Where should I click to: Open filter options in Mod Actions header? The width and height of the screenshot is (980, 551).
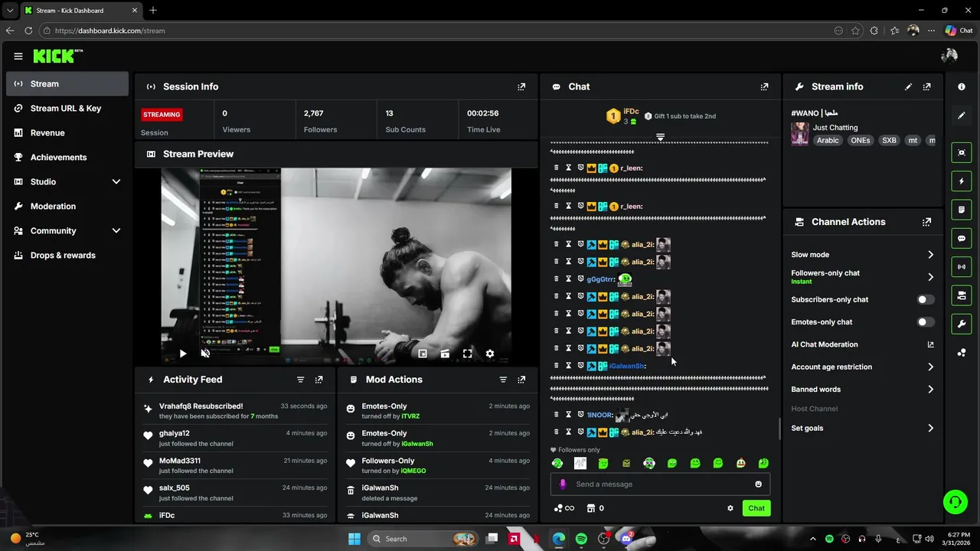pos(503,380)
